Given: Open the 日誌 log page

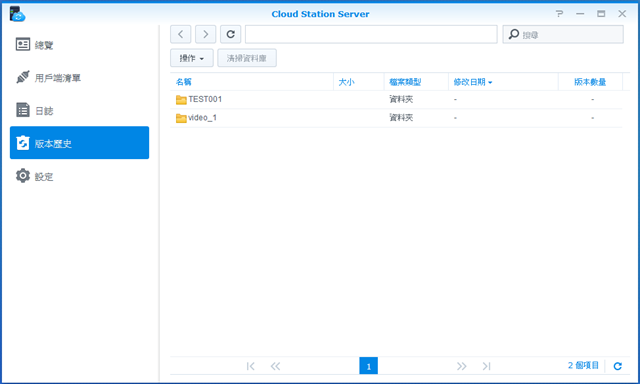Looking at the screenshot, I should point(79,110).
